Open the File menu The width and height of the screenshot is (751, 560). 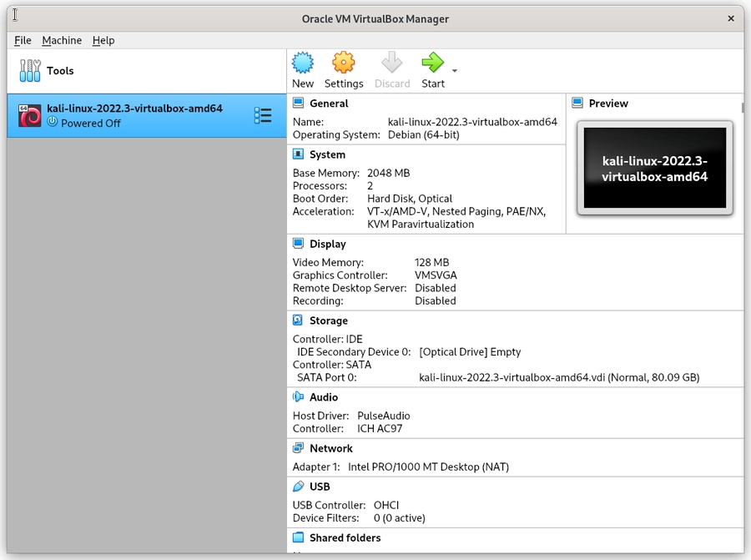coord(23,40)
